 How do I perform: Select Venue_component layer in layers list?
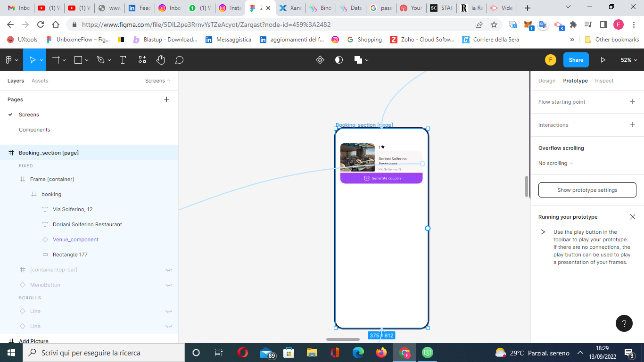[x=75, y=239]
